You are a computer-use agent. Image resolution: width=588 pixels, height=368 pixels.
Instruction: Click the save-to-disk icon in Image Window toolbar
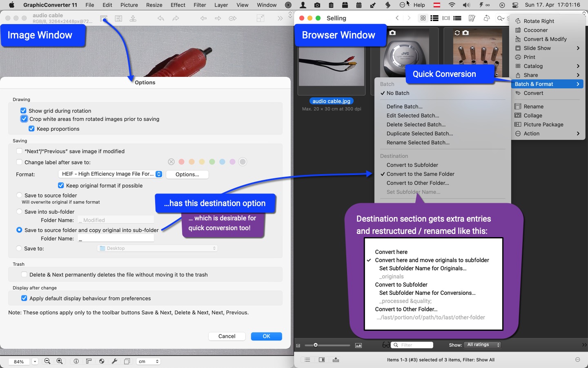click(x=133, y=18)
